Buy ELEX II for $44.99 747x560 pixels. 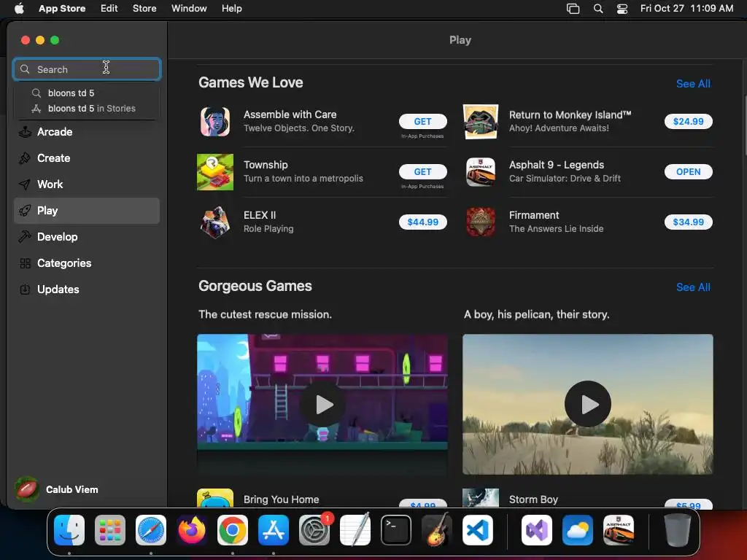pyautogui.click(x=422, y=222)
